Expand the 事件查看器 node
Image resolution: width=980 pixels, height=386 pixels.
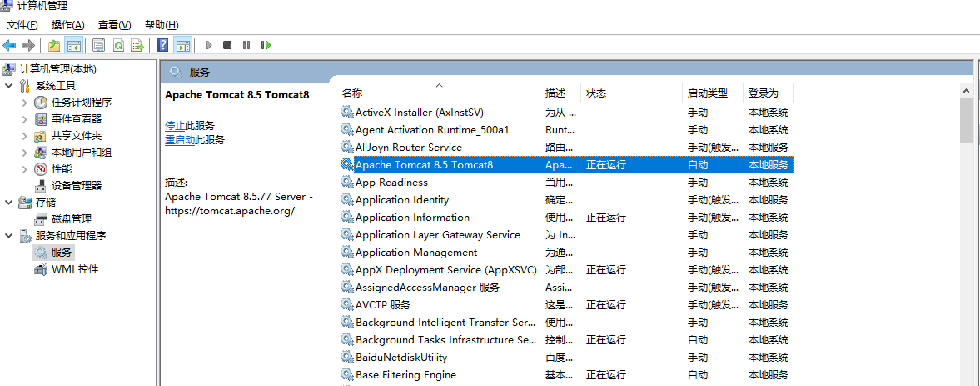pyautogui.click(x=24, y=119)
